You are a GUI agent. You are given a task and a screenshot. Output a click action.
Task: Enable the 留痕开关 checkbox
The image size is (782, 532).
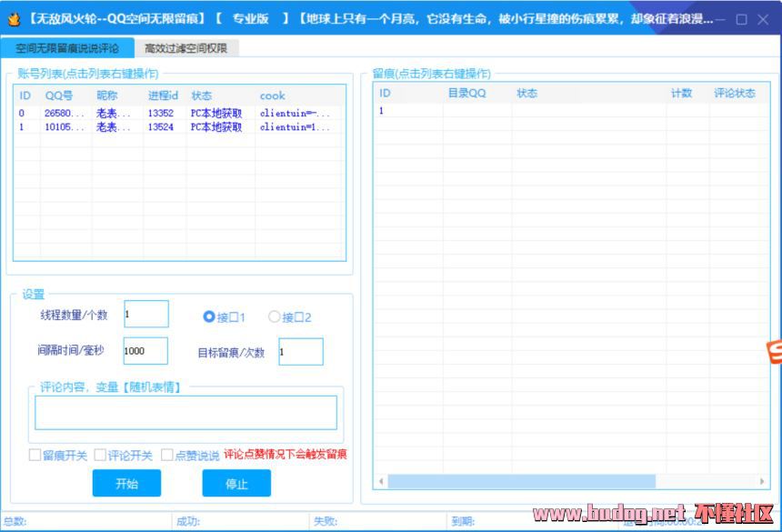pyautogui.click(x=35, y=455)
